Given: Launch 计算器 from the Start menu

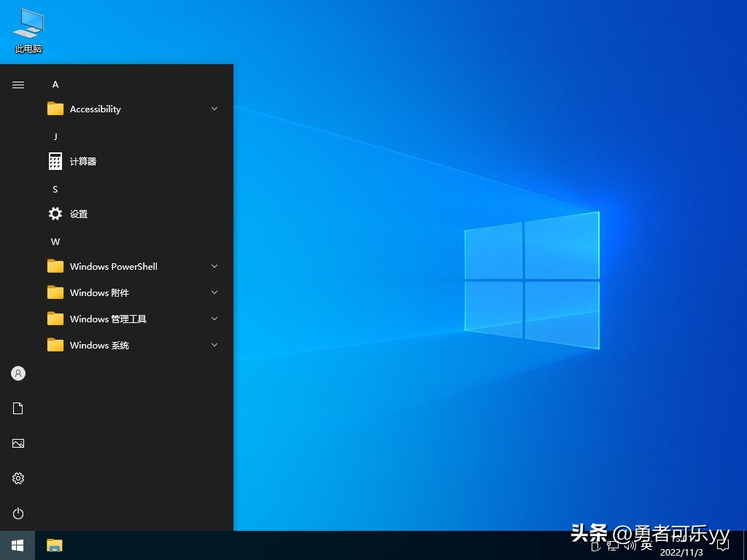Looking at the screenshot, I should [82, 161].
